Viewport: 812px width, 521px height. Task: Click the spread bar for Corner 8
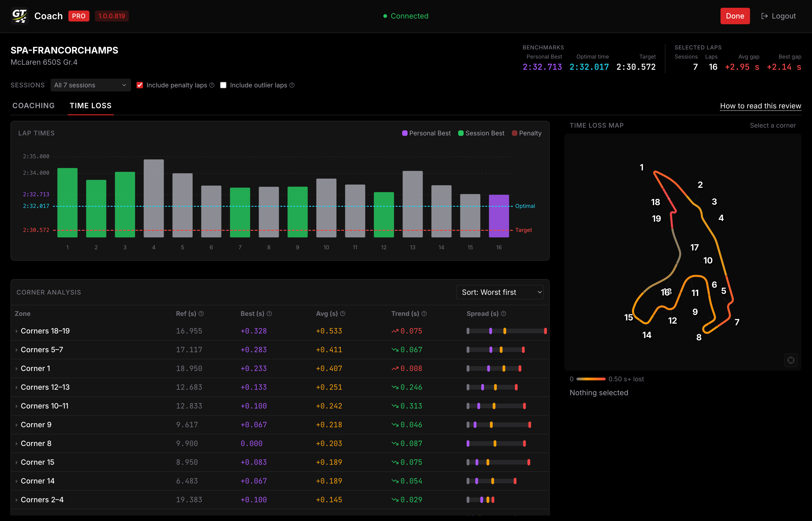[x=496, y=443]
